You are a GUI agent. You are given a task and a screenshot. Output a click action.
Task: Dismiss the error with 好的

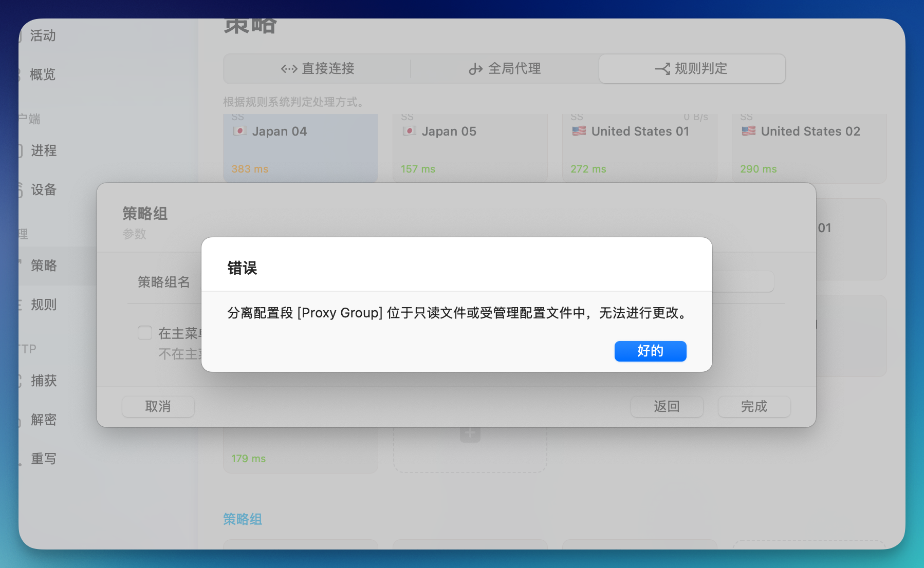click(x=650, y=351)
